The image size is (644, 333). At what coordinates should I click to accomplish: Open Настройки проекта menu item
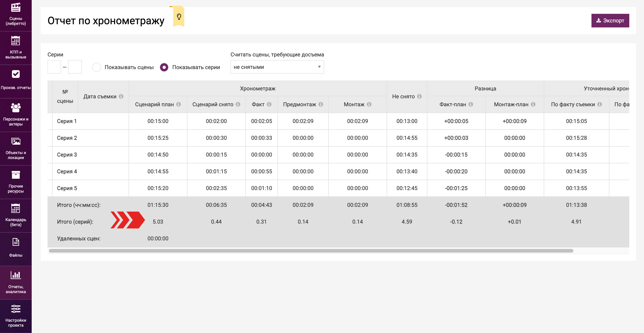click(x=15, y=316)
